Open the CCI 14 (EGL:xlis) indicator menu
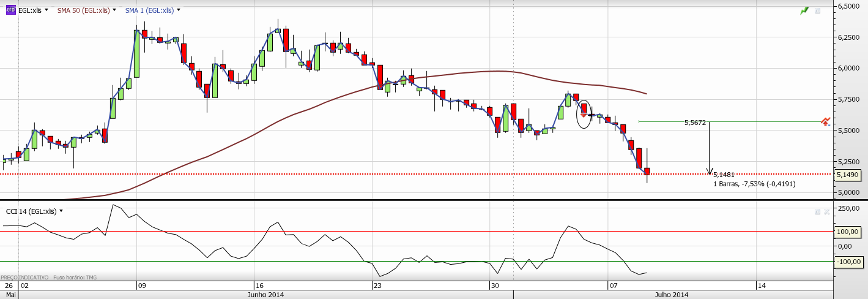 (x=61, y=211)
